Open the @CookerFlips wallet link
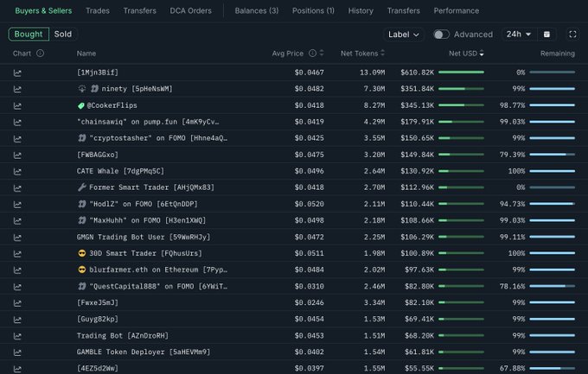Image resolution: width=588 pixels, height=374 pixels. click(x=112, y=105)
